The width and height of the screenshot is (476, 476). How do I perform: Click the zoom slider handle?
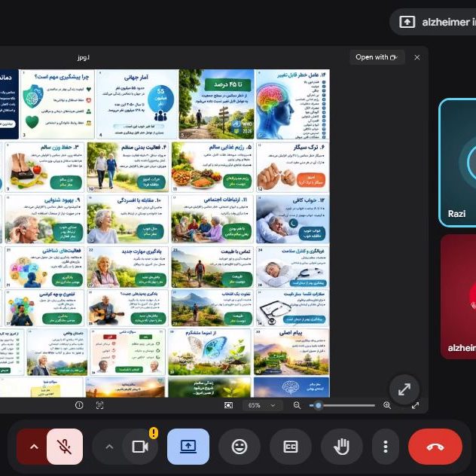pos(319,405)
